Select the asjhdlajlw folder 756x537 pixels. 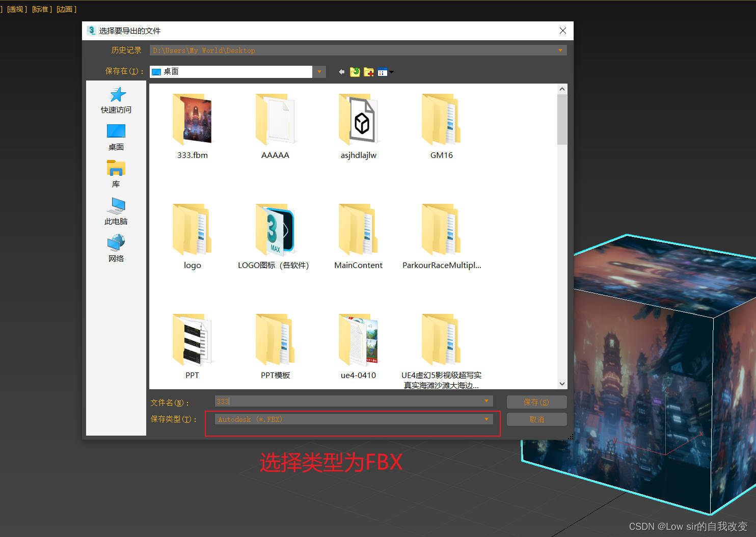(x=358, y=126)
